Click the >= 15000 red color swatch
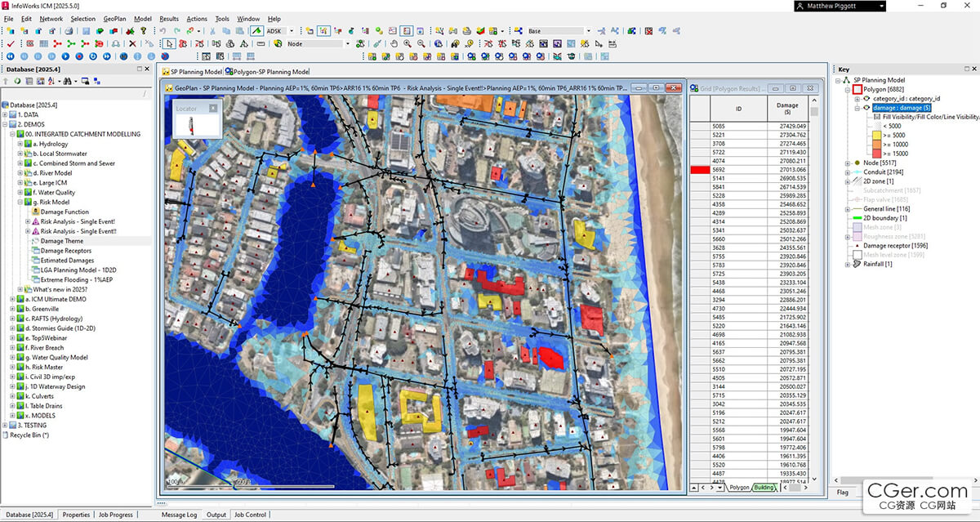Image resolution: width=980 pixels, height=522 pixels. [876, 153]
